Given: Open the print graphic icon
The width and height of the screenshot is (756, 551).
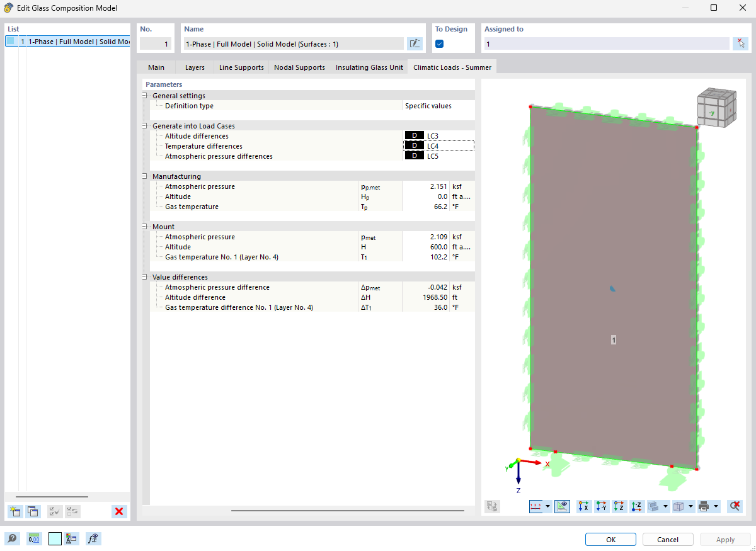Looking at the screenshot, I should pos(702,506).
